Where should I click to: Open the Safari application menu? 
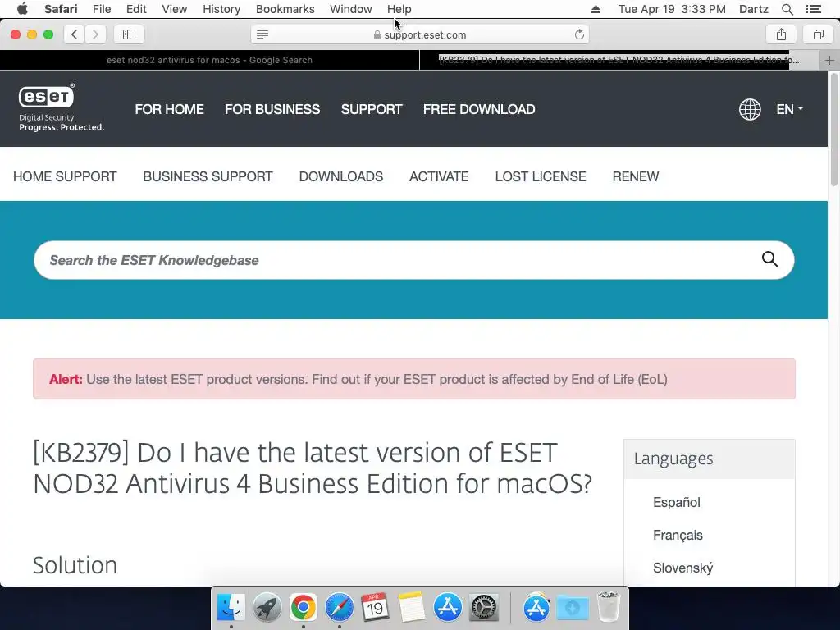61,9
